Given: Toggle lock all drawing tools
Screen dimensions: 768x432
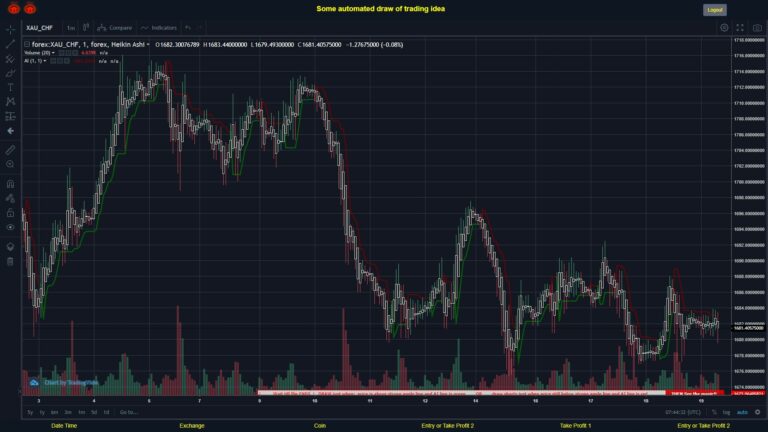Looking at the screenshot, I should (x=10, y=213).
